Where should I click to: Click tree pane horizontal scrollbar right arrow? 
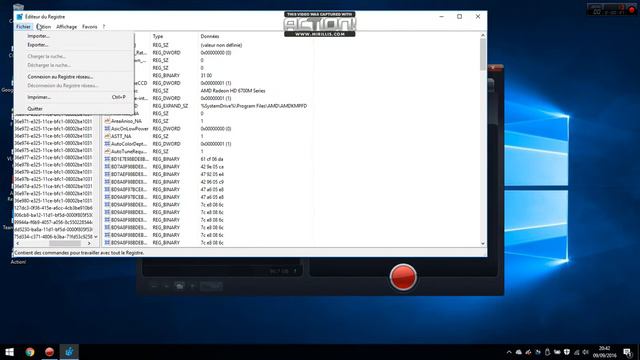89,243
